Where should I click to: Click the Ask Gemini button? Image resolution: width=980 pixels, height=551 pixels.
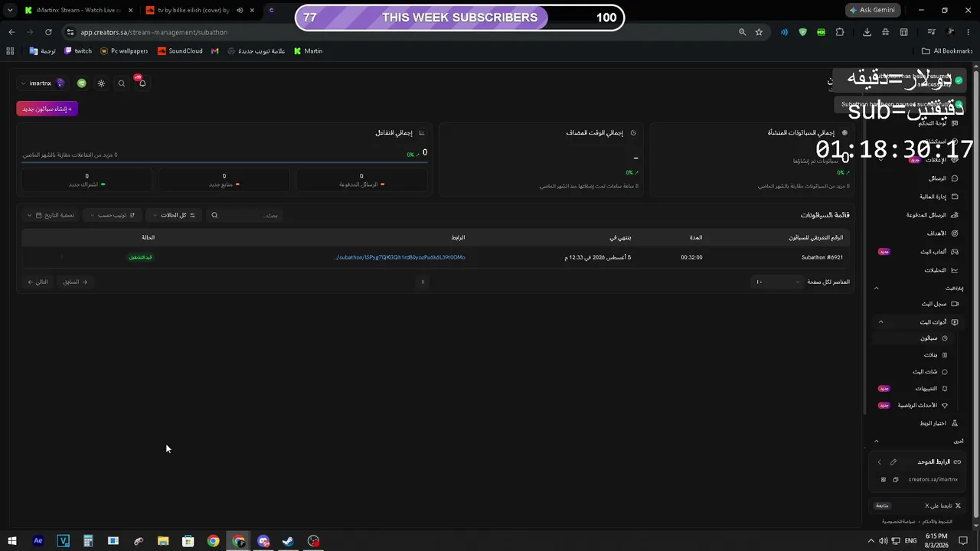point(873,11)
